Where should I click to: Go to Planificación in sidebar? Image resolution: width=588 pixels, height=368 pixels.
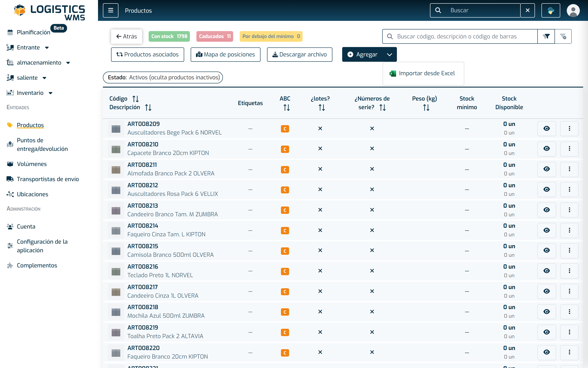[33, 32]
